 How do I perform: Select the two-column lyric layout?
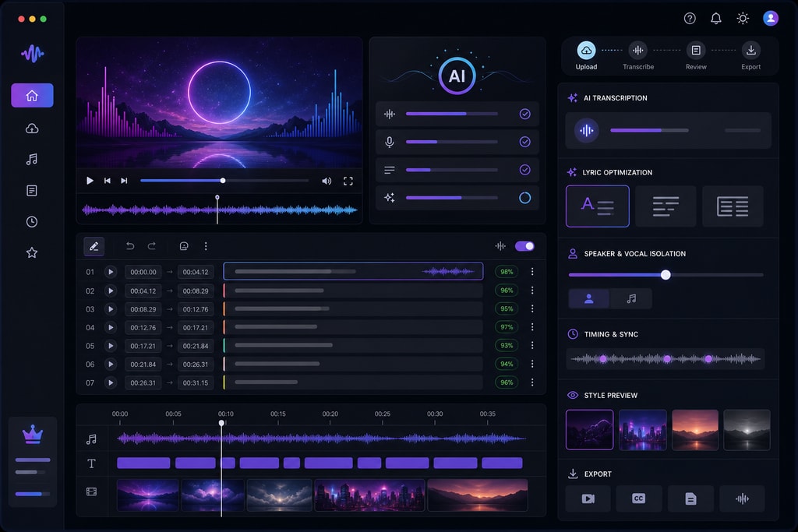click(733, 206)
